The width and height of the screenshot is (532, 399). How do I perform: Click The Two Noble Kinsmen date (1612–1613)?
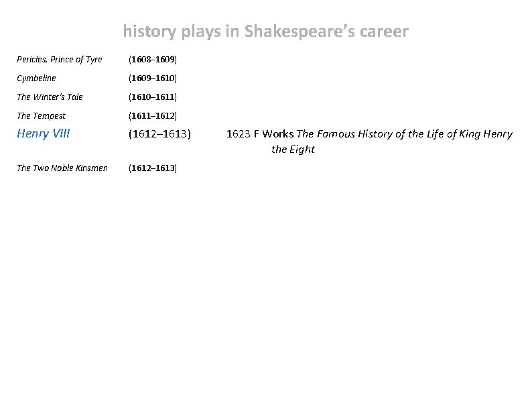pyautogui.click(x=153, y=168)
